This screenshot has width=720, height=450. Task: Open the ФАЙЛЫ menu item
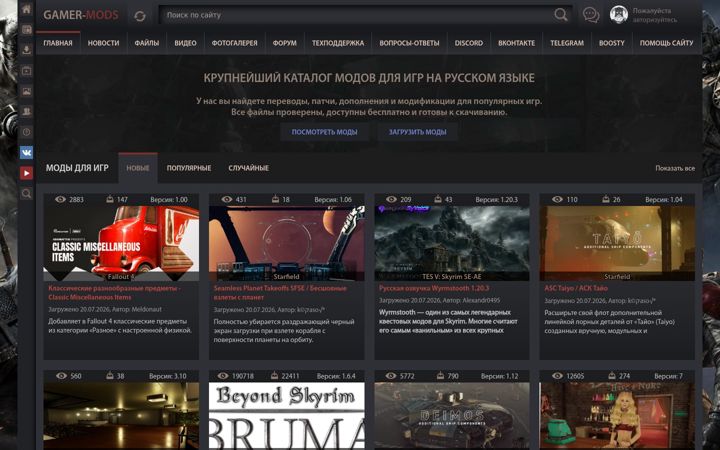(x=146, y=43)
